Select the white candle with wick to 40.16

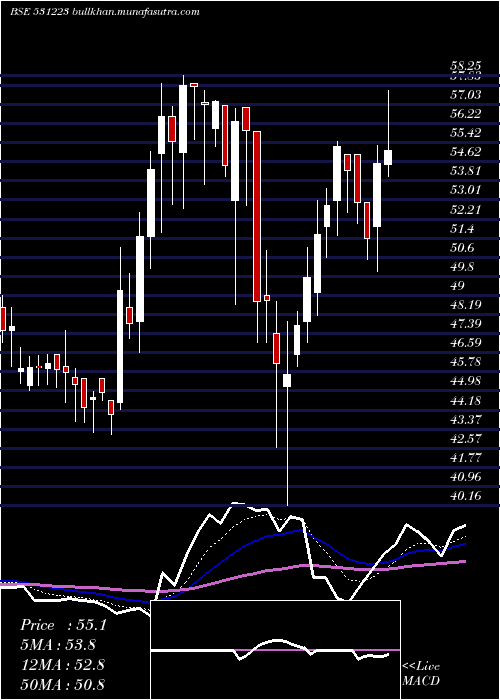click(287, 413)
